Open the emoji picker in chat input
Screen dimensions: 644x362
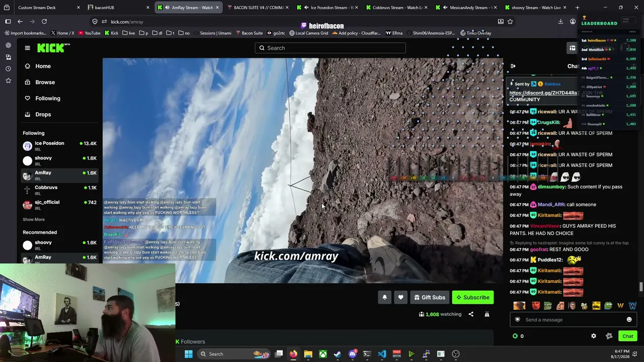pos(629,320)
